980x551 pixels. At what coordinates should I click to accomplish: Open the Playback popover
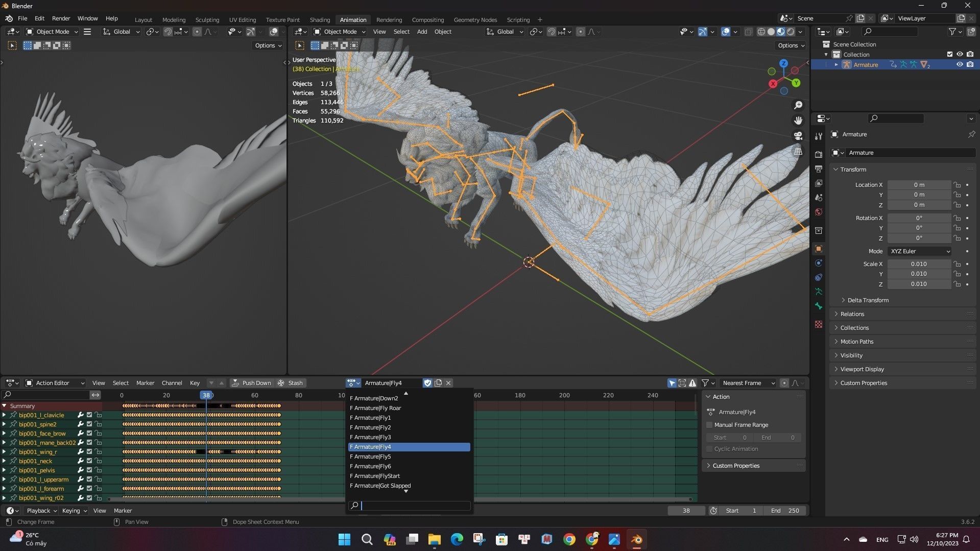(x=42, y=511)
